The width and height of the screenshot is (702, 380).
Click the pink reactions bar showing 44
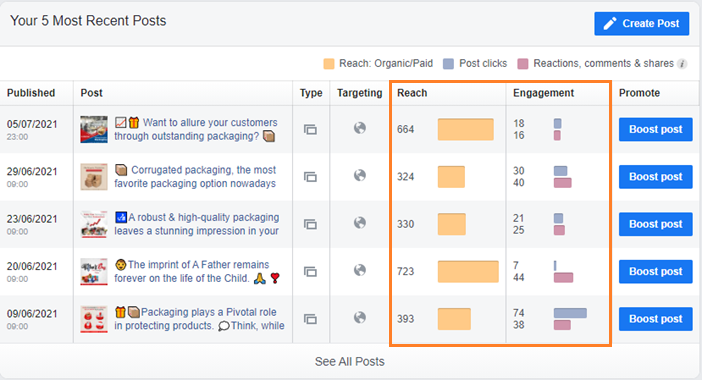563,278
